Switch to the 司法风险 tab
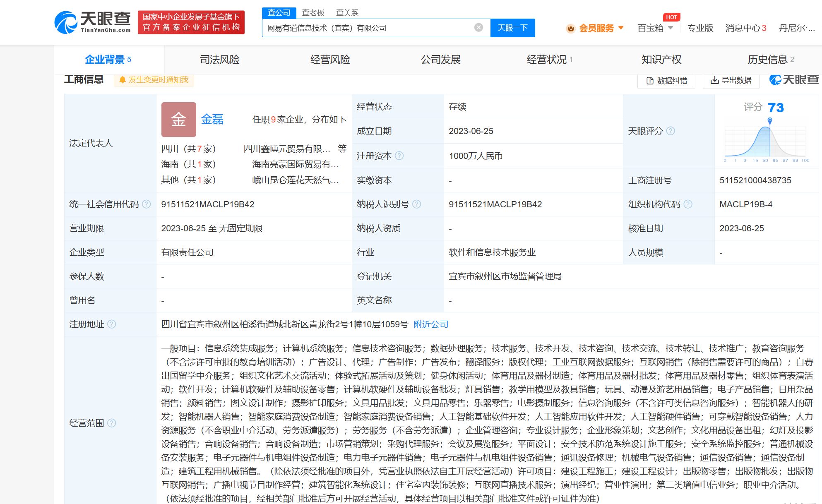The height and width of the screenshot is (504, 822). coord(220,60)
